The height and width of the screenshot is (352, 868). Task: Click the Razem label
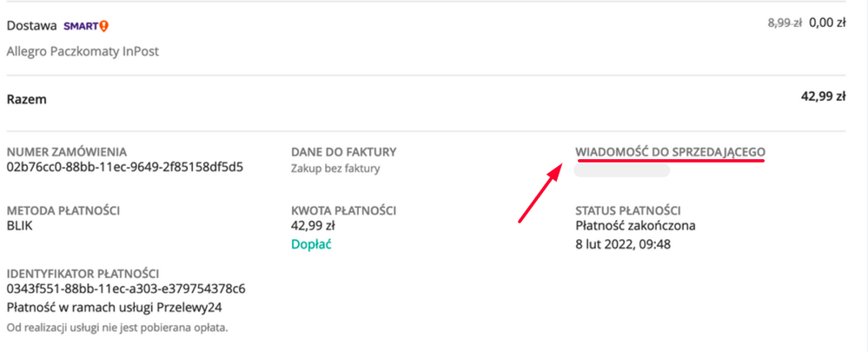27,99
